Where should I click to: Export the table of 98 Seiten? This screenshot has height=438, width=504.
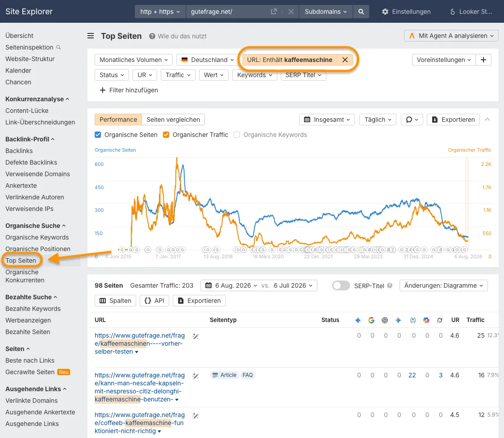tap(199, 301)
